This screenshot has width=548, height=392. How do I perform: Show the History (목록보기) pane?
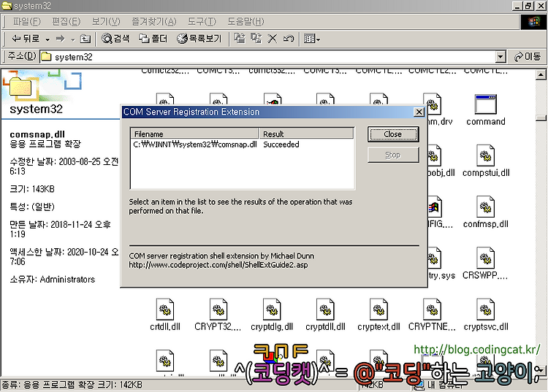pyautogui.click(x=199, y=39)
